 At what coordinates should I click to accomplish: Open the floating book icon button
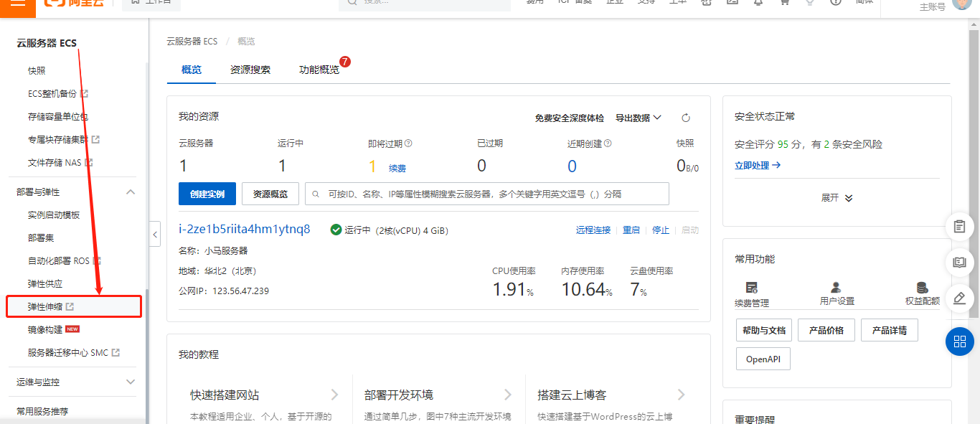tap(960, 263)
